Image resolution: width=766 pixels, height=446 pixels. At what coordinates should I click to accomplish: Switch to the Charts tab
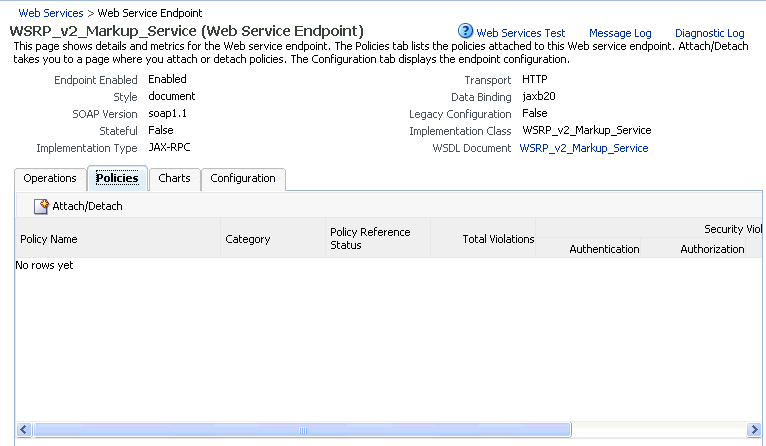tap(174, 178)
